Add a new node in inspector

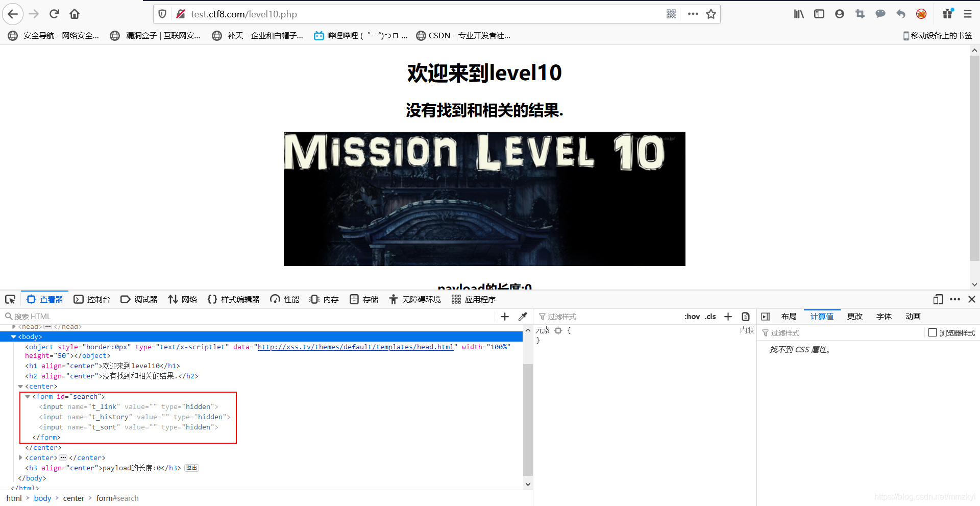tap(505, 317)
